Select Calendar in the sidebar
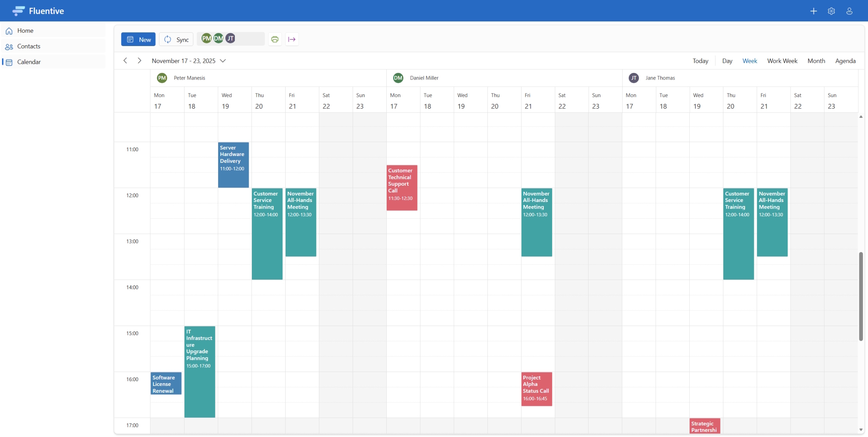Image resolution: width=868 pixels, height=437 pixels. pos(29,62)
